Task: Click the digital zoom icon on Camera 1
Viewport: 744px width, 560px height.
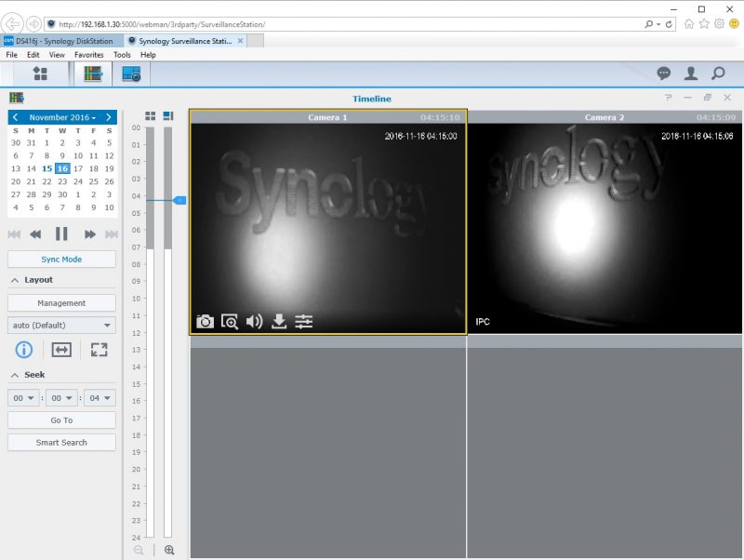Action: (x=230, y=322)
